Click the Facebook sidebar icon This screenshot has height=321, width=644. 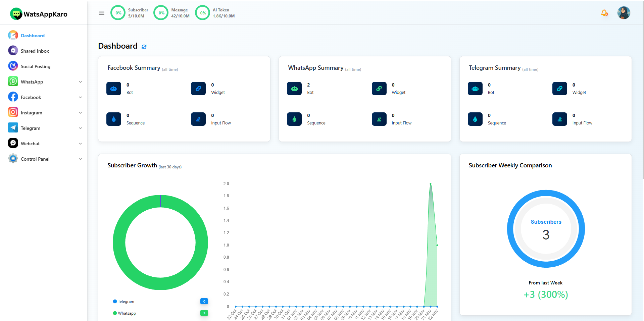coord(13,97)
